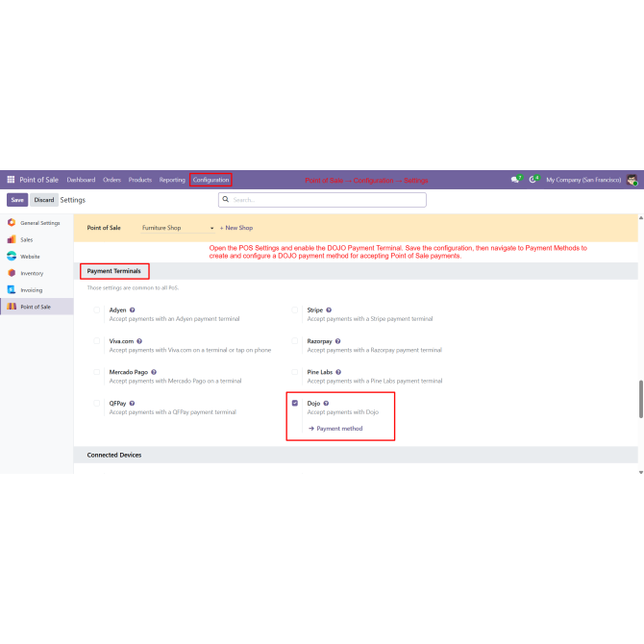The image size is (644, 644).
Task: Open help icon next to Pine Labs
Action: pos(338,372)
